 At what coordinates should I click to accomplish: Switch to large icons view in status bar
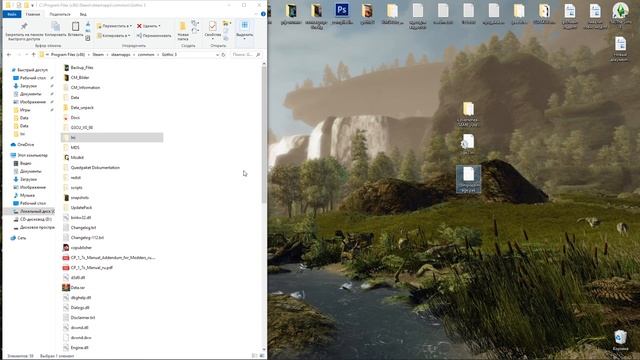click(262, 356)
